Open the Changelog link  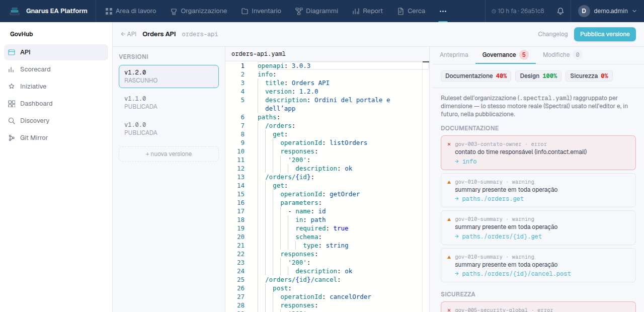pyautogui.click(x=553, y=34)
